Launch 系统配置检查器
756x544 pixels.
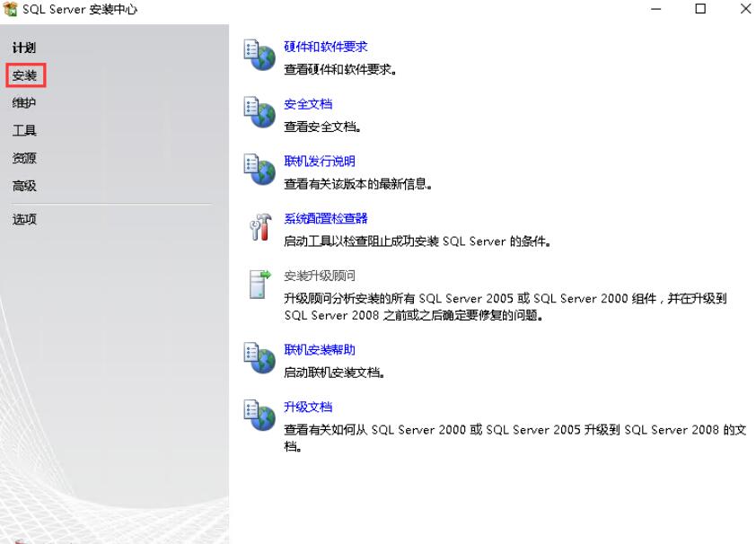click(325, 218)
